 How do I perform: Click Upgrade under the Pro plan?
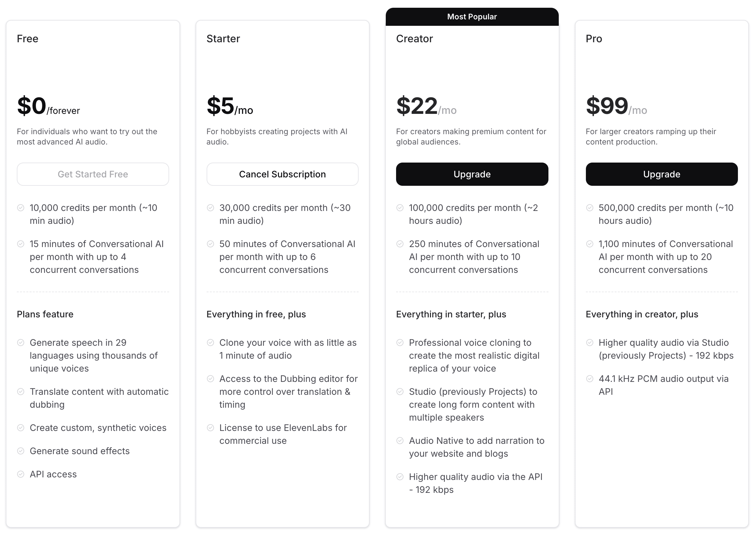point(661,174)
